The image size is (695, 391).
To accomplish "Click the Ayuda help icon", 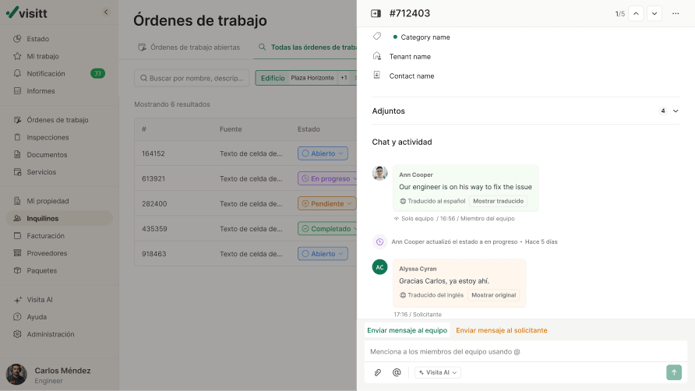I will click(17, 317).
